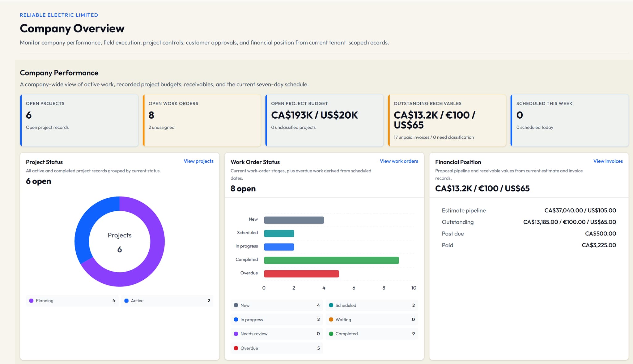Click the 8 open work order total

(243, 188)
